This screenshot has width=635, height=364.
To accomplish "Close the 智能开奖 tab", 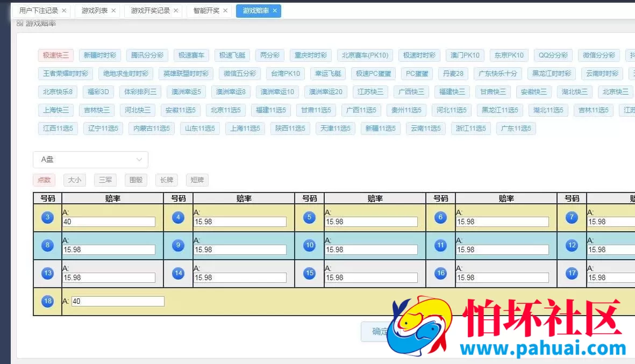I will click(x=225, y=10).
